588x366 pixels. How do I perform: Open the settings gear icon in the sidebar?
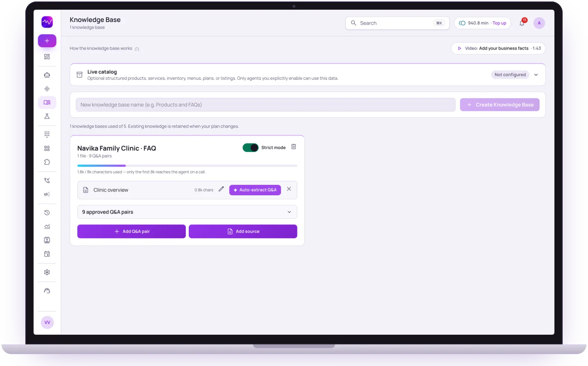coord(47,272)
